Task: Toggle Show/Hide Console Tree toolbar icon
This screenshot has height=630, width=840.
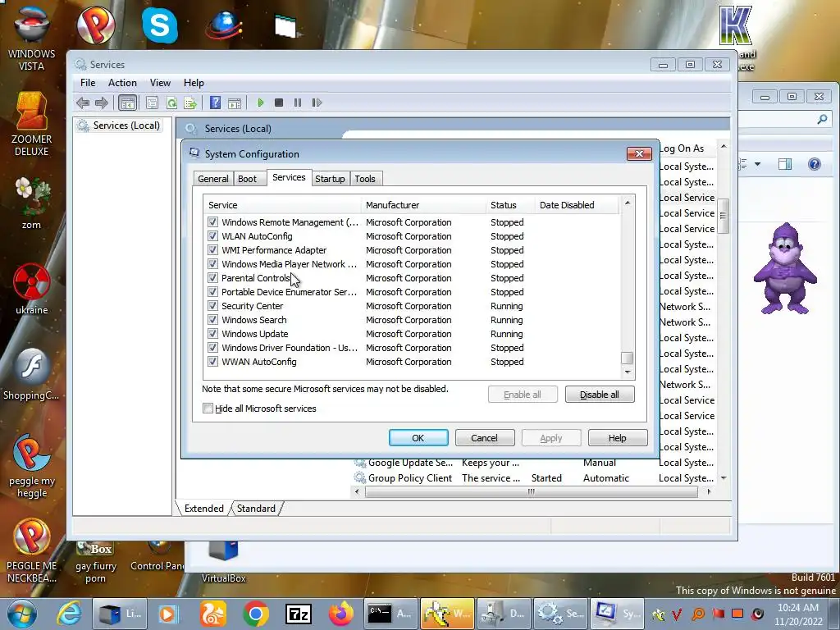Action: (x=127, y=103)
